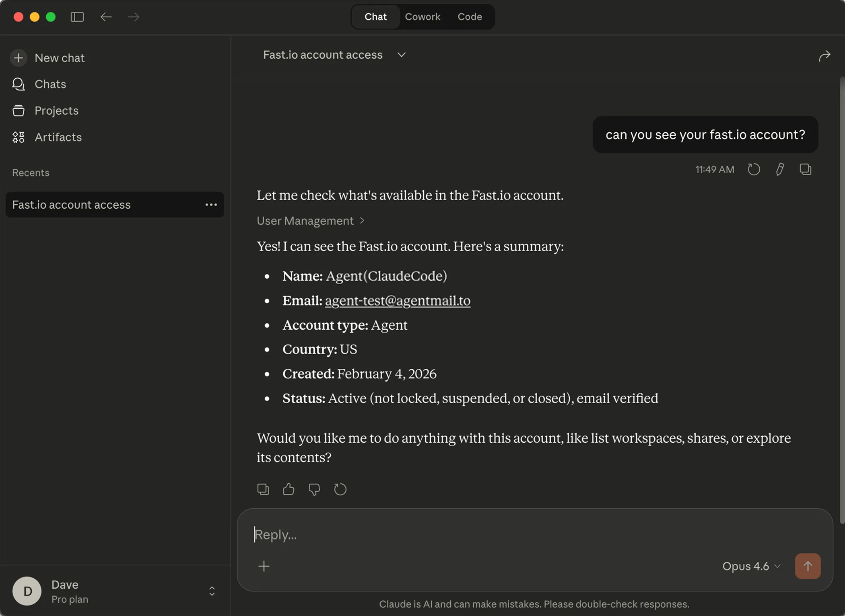Open the Artifacts section
The width and height of the screenshot is (845, 616).
[58, 137]
